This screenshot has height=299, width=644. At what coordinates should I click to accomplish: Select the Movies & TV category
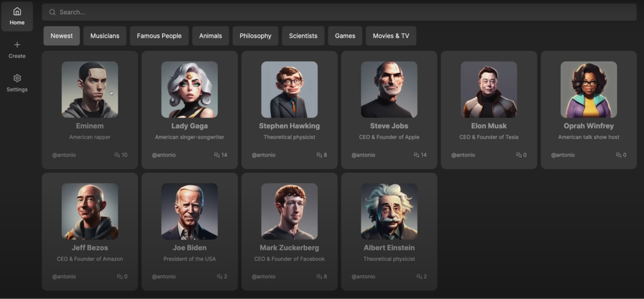[x=391, y=36]
